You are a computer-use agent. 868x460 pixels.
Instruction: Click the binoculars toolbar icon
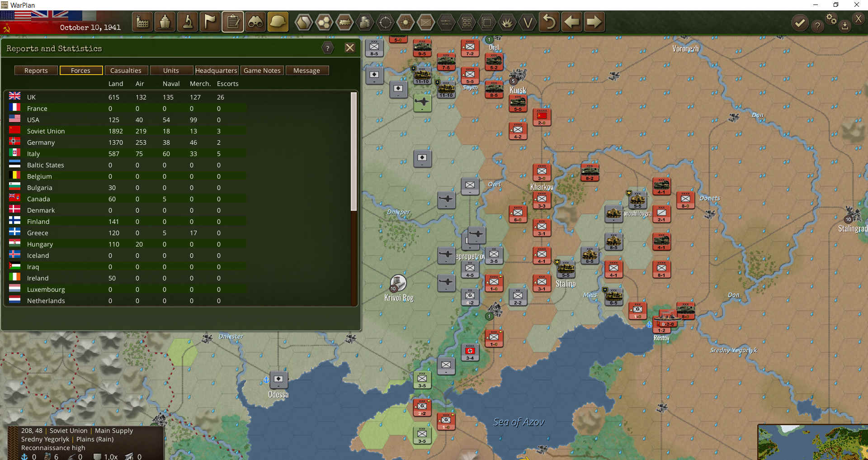click(255, 22)
